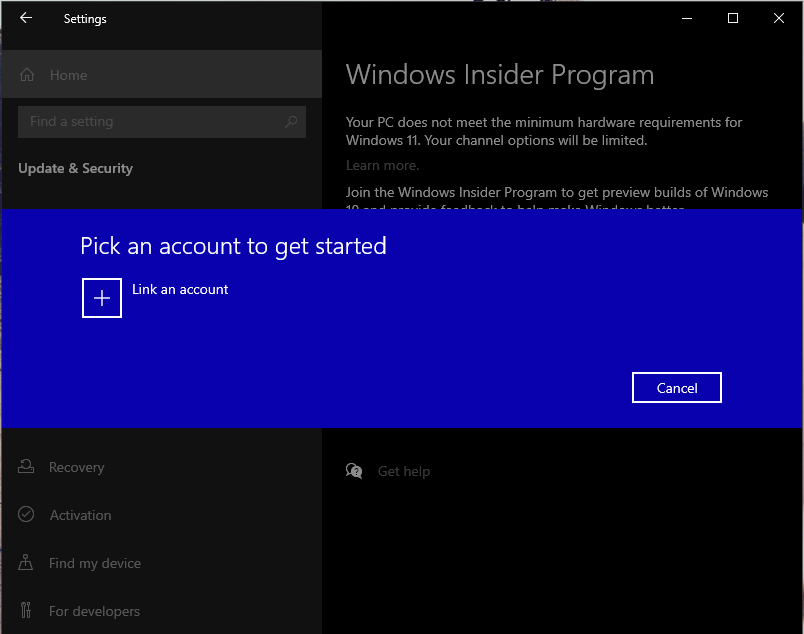Select the Update & Security heading
Viewport: 804px width, 634px height.
pos(75,168)
